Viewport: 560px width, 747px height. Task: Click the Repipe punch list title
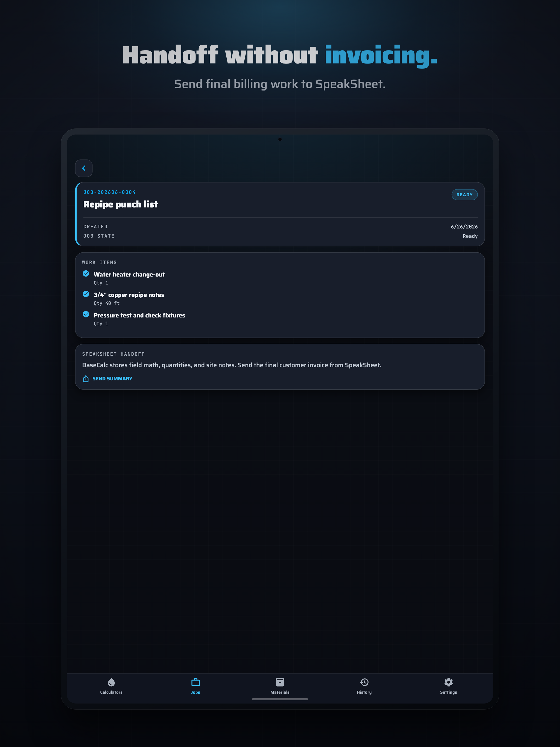click(121, 204)
